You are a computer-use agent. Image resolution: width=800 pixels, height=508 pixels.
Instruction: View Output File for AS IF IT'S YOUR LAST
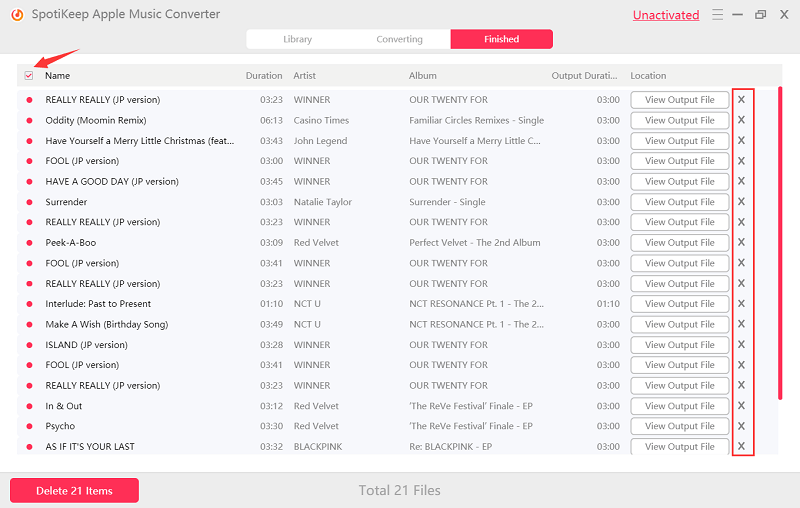[x=680, y=446]
